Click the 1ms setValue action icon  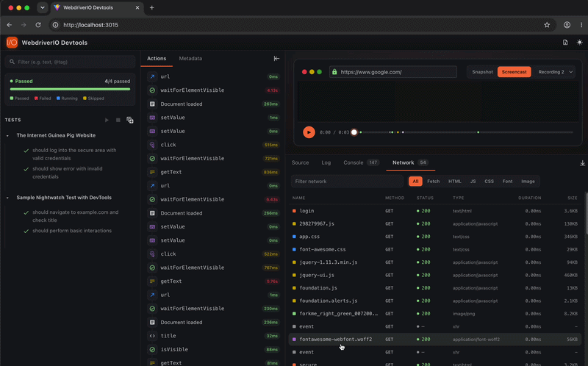pos(152,118)
